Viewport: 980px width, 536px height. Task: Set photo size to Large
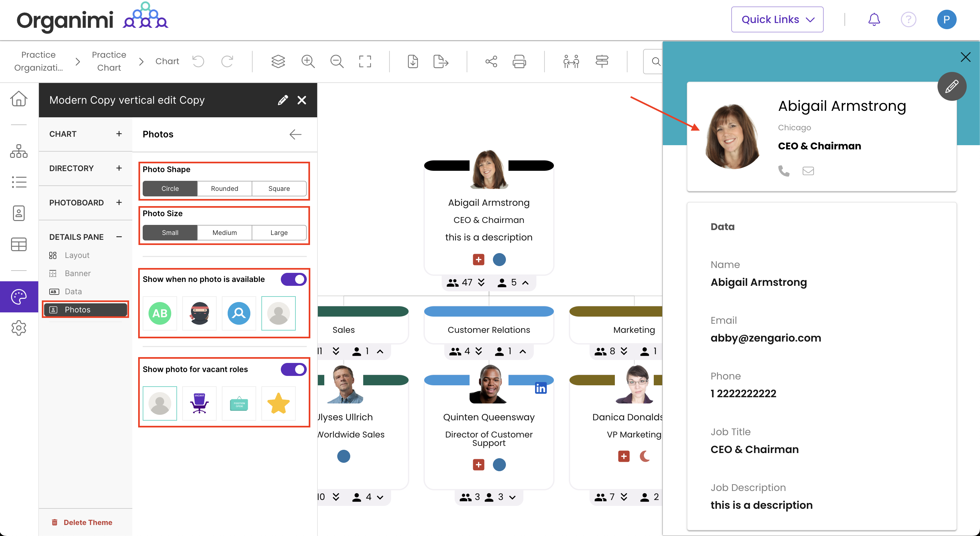tap(279, 233)
